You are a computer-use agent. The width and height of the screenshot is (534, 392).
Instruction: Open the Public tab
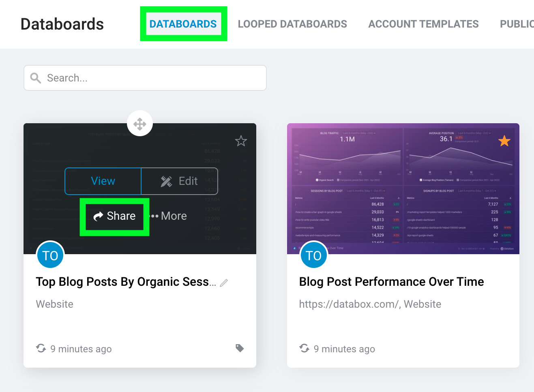tap(517, 24)
